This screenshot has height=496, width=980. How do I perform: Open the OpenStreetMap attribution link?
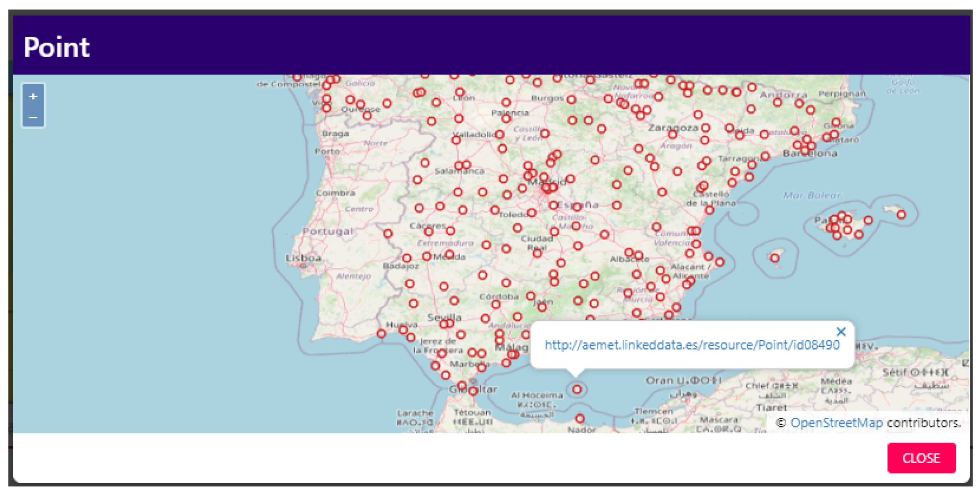point(836,423)
